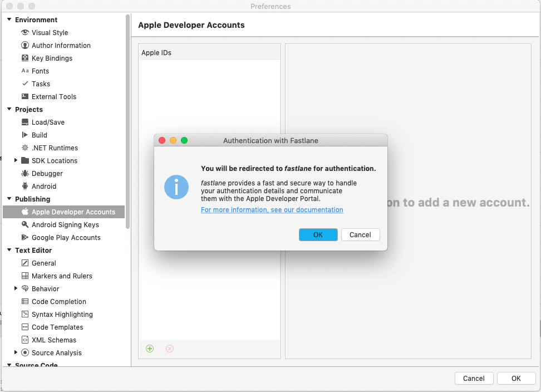The image size is (541, 392).
Task: Click the .NET Runtimes gear icon
Action: (x=25, y=148)
